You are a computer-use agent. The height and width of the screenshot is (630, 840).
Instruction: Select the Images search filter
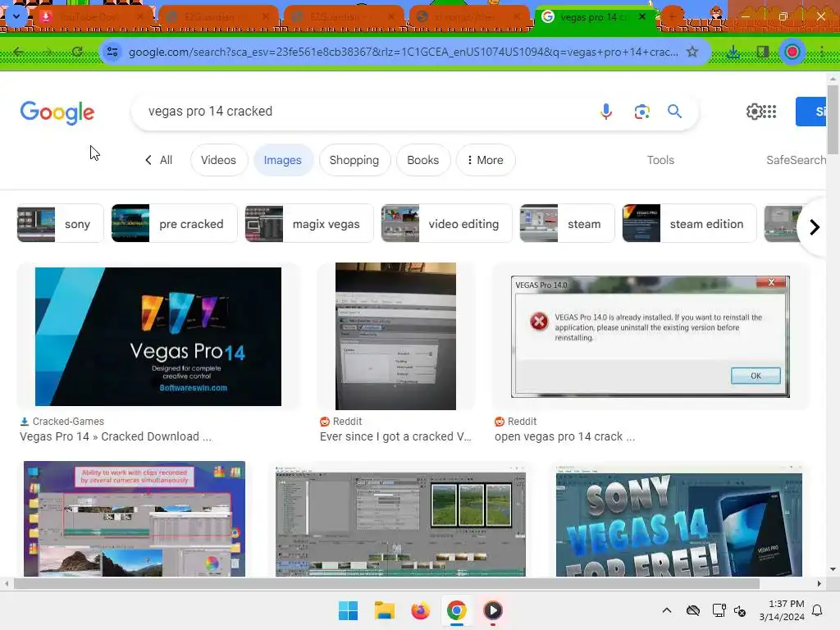pyautogui.click(x=283, y=160)
